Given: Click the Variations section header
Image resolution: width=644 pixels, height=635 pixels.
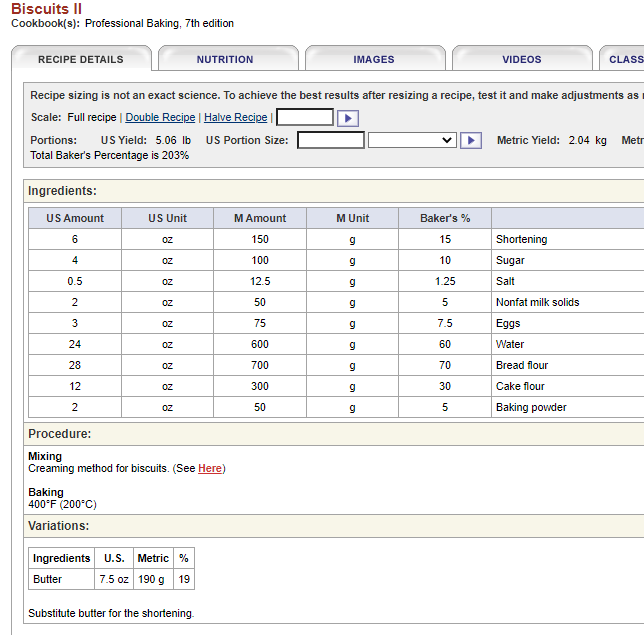Looking at the screenshot, I should pyautogui.click(x=58, y=526).
